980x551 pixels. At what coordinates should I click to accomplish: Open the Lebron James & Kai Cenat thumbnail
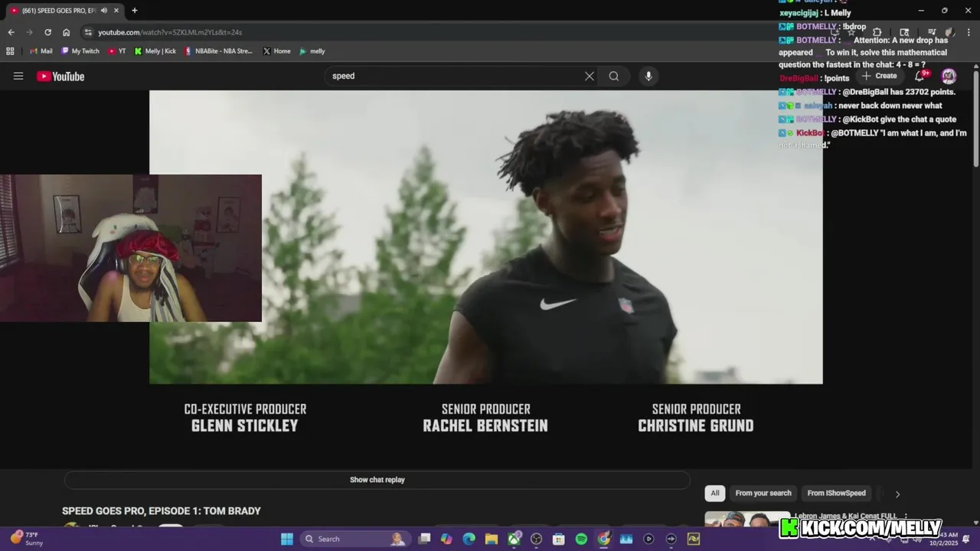747,519
